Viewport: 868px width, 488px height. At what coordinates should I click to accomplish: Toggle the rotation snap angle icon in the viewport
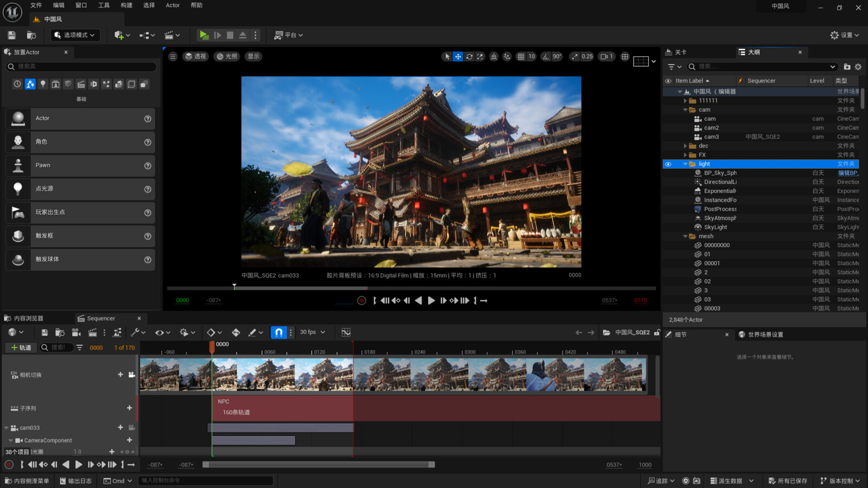(546, 56)
